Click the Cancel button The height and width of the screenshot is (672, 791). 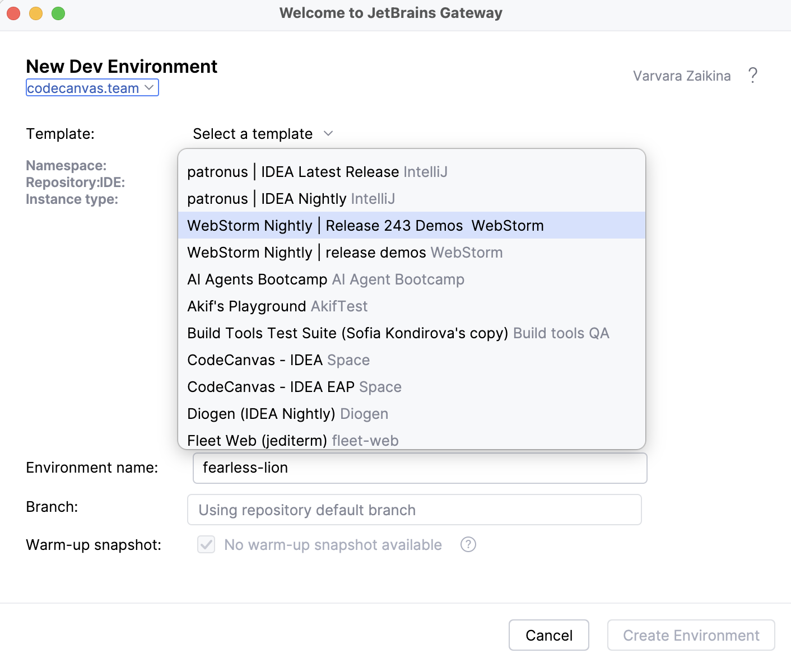click(549, 635)
